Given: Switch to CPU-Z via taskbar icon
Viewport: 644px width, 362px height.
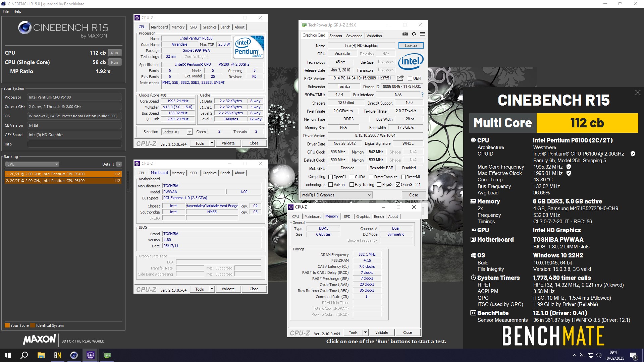Looking at the screenshot, I should point(90,355).
